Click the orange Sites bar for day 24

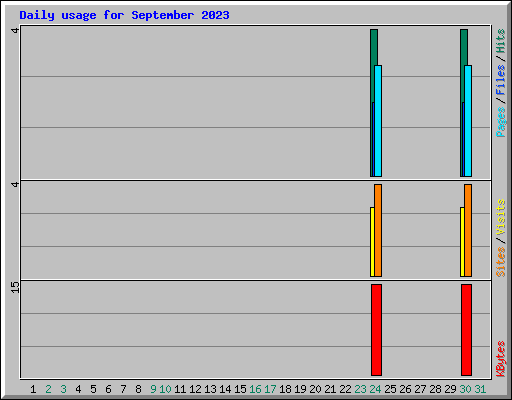click(x=378, y=230)
